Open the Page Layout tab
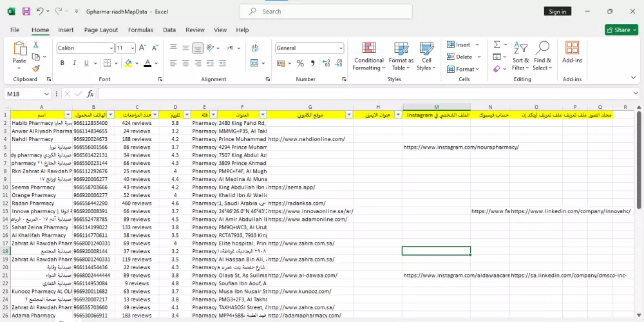 [x=101, y=30]
